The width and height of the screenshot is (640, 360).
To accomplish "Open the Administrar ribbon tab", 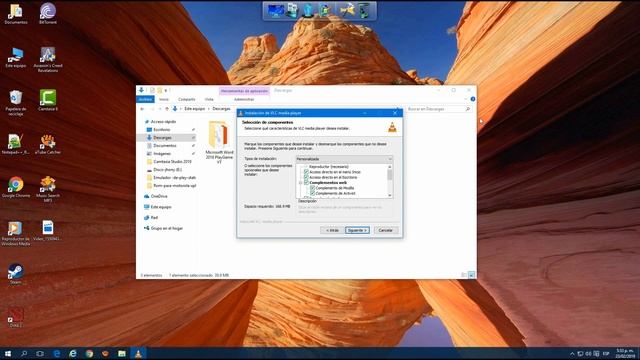I will coord(244,99).
